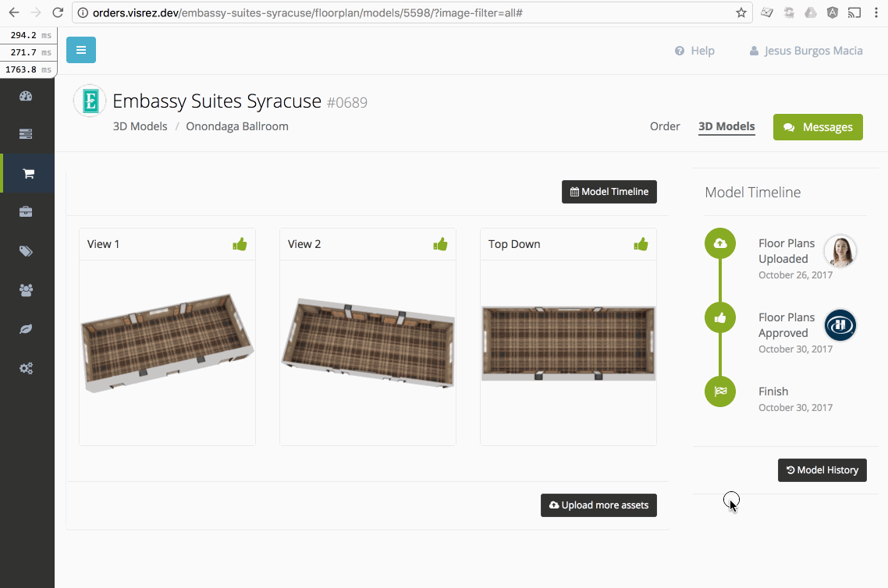Open the settings gears icon in sidebar
This screenshot has width=888, height=588.
coord(26,368)
